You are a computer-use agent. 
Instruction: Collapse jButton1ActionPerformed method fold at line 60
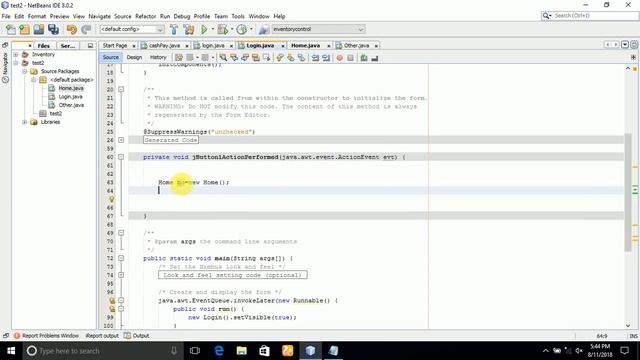click(121, 157)
